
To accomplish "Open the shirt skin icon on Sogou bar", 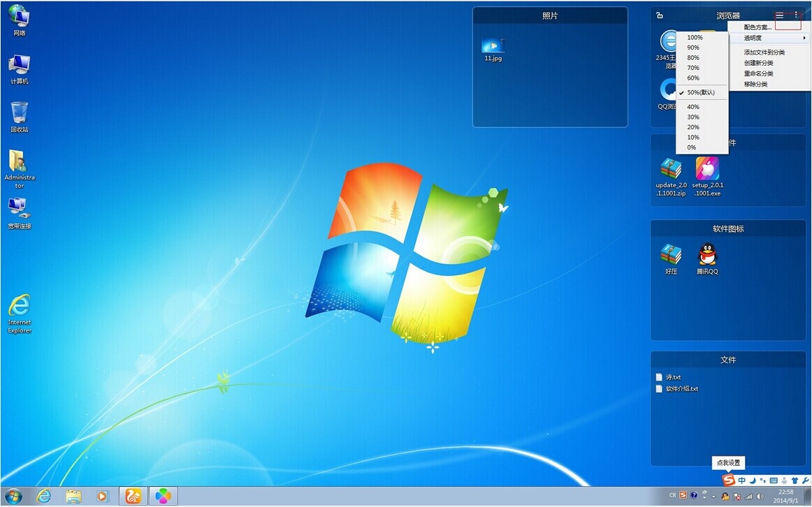I will click(x=795, y=480).
